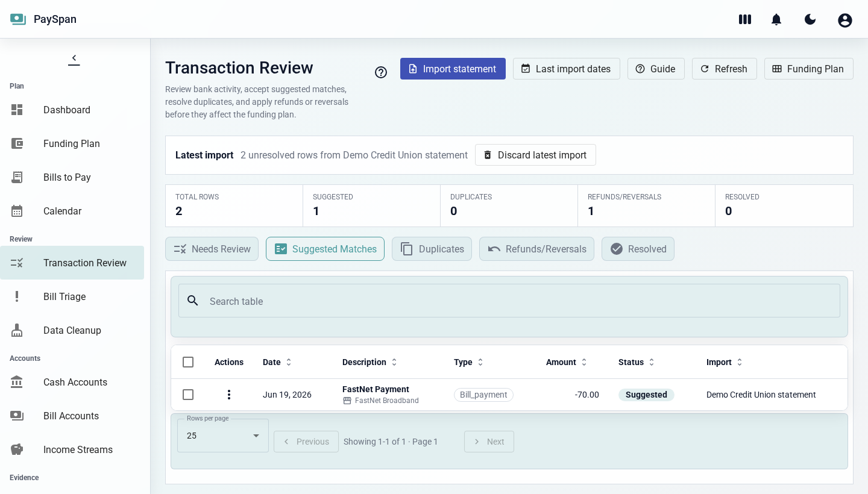Open the Guide button
The image size is (868, 494).
click(656, 69)
